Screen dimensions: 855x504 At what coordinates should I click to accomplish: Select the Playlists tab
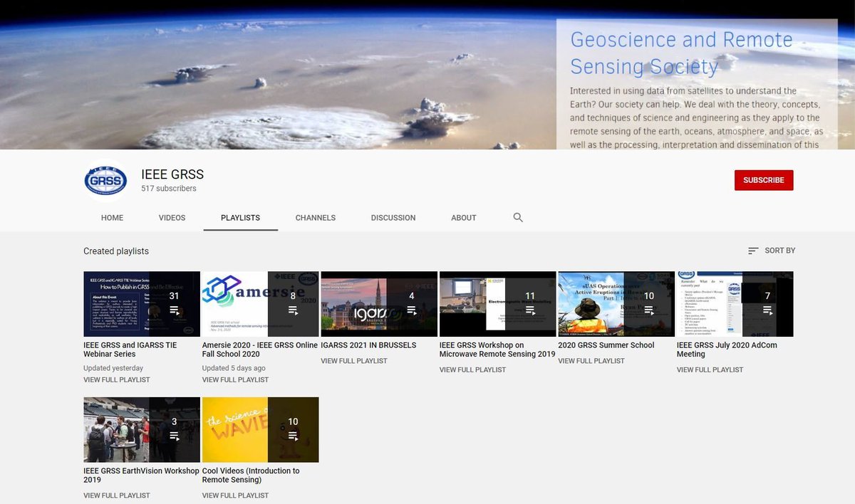pos(240,218)
